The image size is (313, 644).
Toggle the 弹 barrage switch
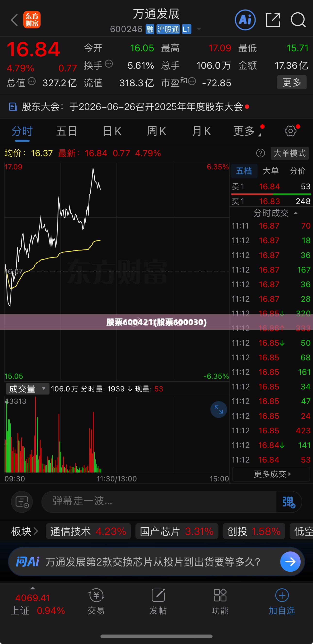coord(289,502)
